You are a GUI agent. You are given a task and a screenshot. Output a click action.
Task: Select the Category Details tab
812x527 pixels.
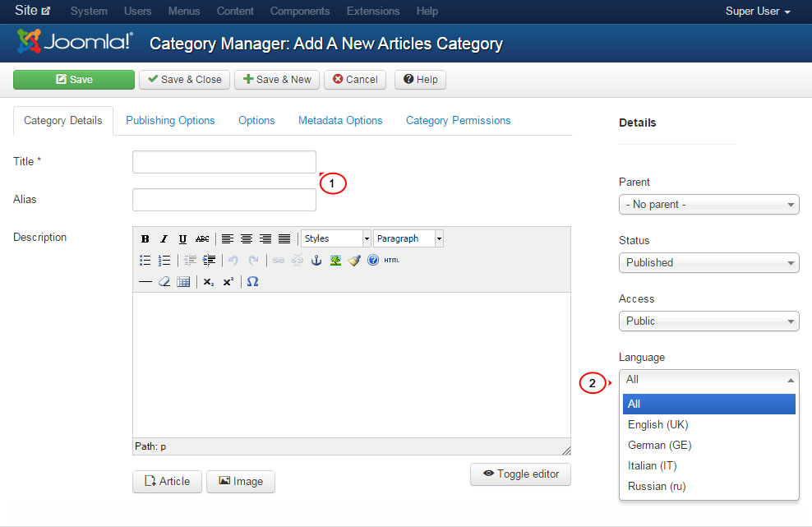pos(63,121)
